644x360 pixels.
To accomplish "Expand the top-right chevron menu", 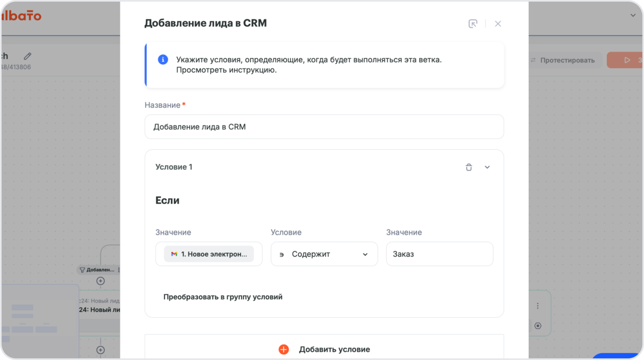I will tap(633, 15).
